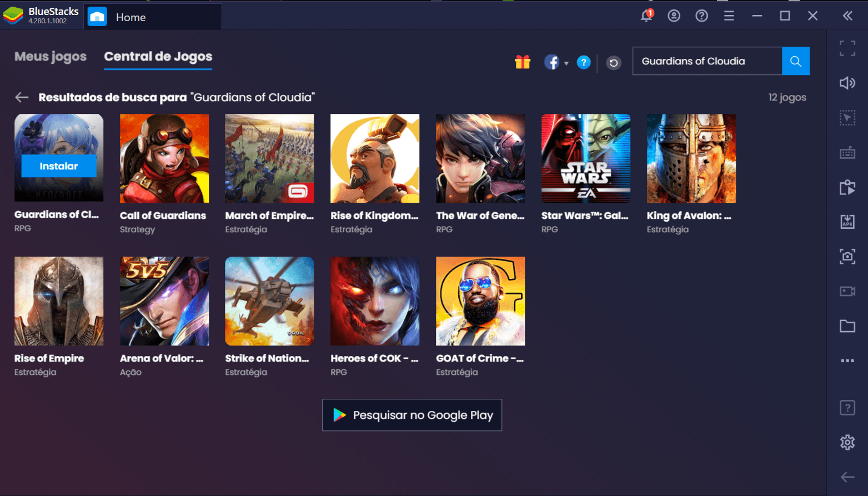Open the help question mark in title bar
Screen dimensions: 868x496
pos(702,16)
